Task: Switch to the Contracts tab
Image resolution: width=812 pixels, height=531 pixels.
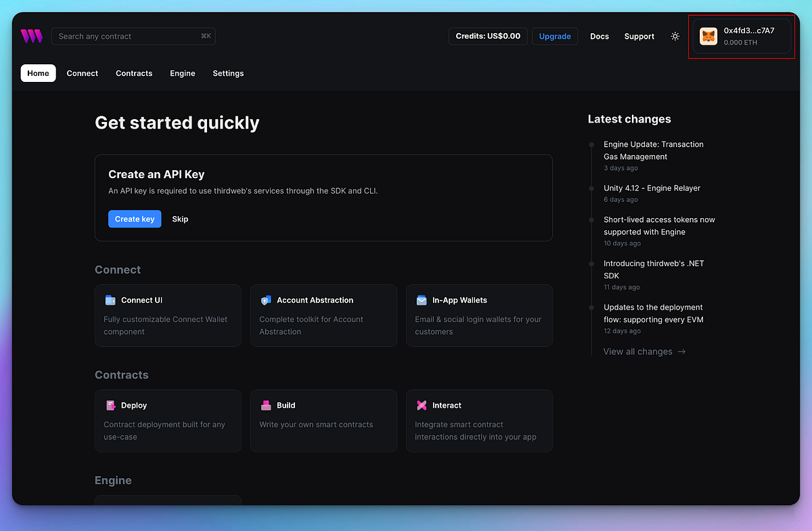Action: (134, 73)
